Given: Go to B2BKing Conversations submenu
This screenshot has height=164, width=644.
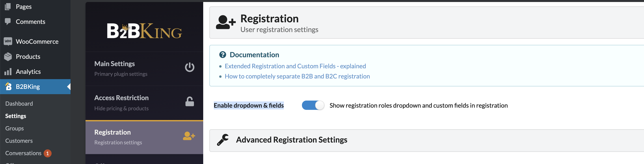Looking at the screenshot, I should coord(23,153).
